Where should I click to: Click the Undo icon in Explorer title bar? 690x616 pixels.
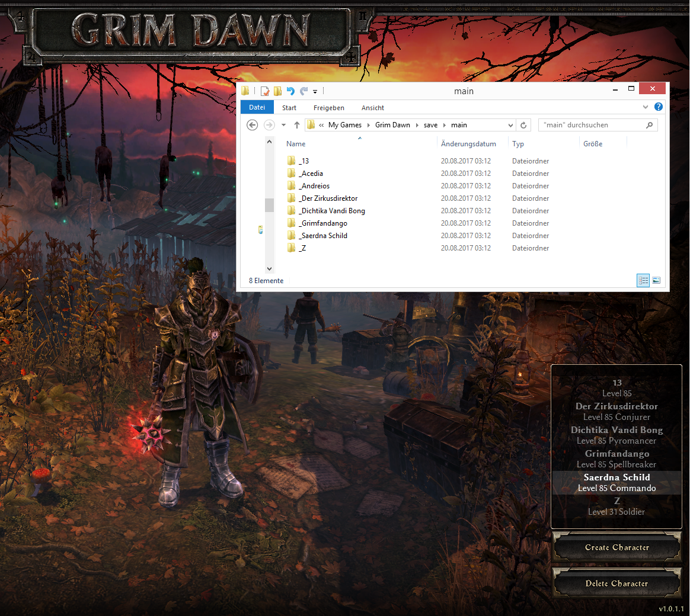tap(290, 91)
